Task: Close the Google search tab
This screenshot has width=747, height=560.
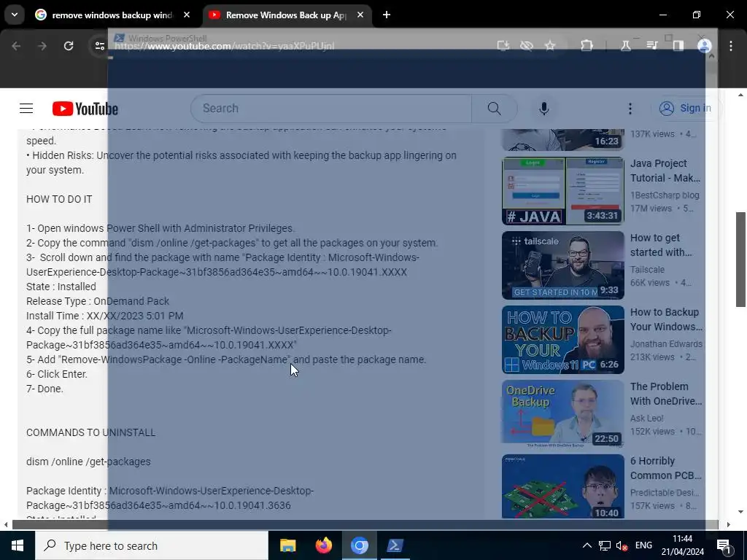Action: 187,15
